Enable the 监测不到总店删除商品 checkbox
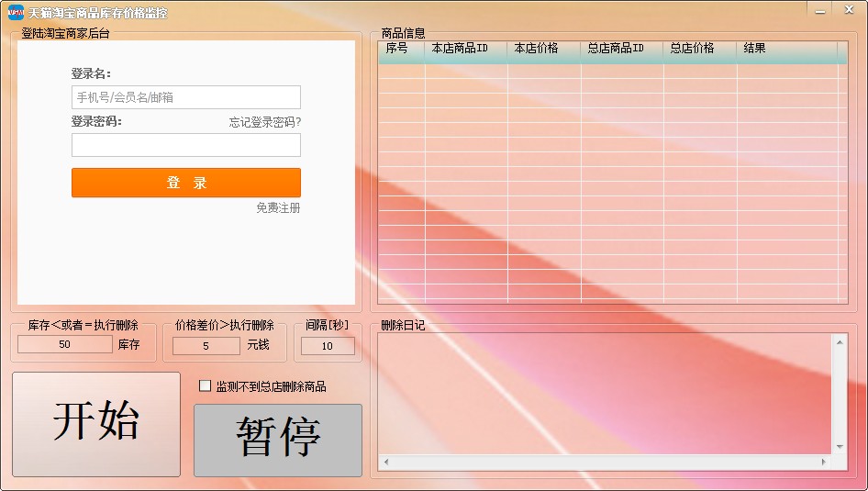The image size is (868, 491). (x=206, y=386)
